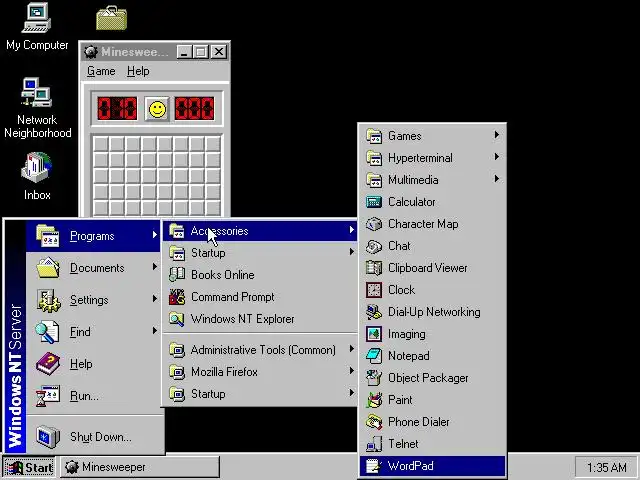Click the Chat icon in Accessories
640x480 pixels.
(374, 246)
